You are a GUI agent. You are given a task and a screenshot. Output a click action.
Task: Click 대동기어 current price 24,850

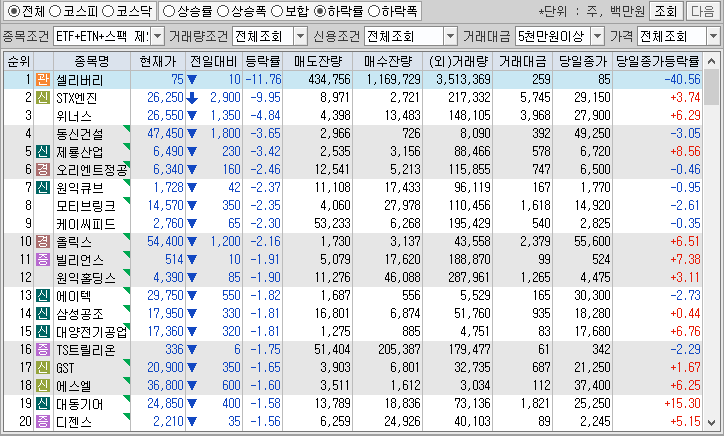coord(165,404)
